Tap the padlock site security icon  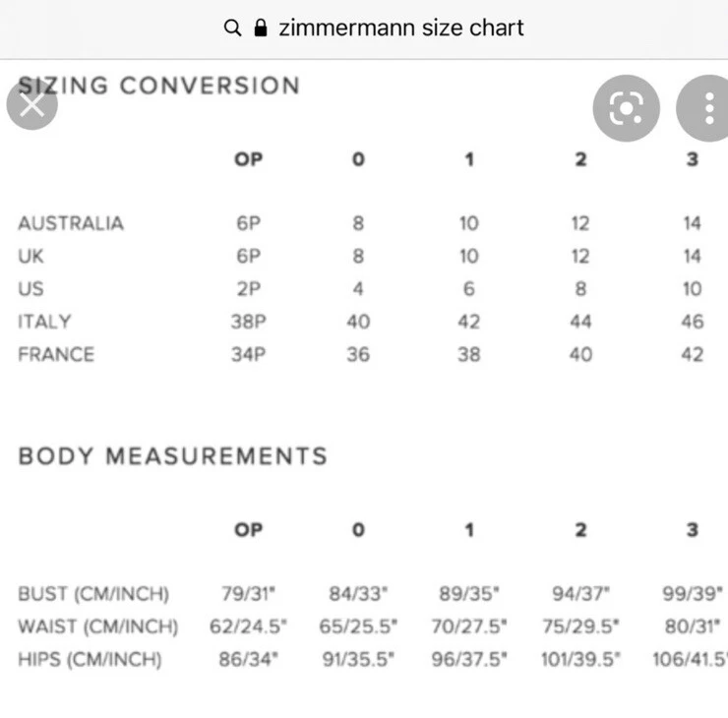pyautogui.click(x=261, y=28)
